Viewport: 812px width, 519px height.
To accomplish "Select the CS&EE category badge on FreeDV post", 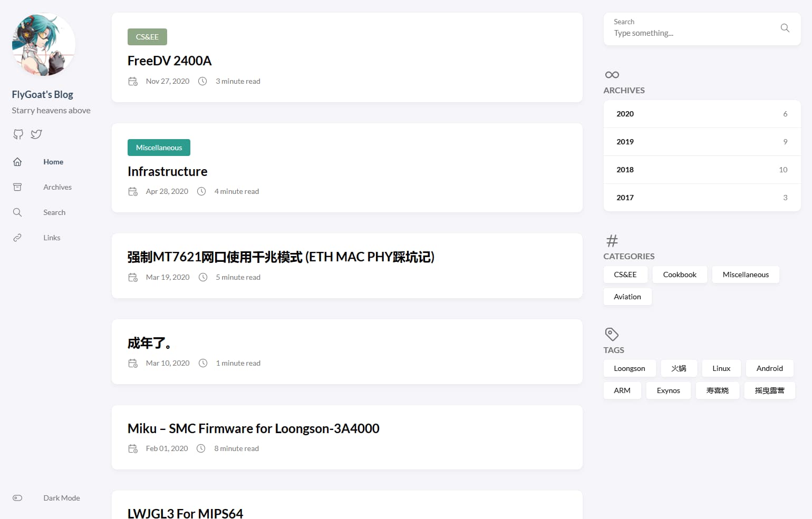I will [x=147, y=37].
